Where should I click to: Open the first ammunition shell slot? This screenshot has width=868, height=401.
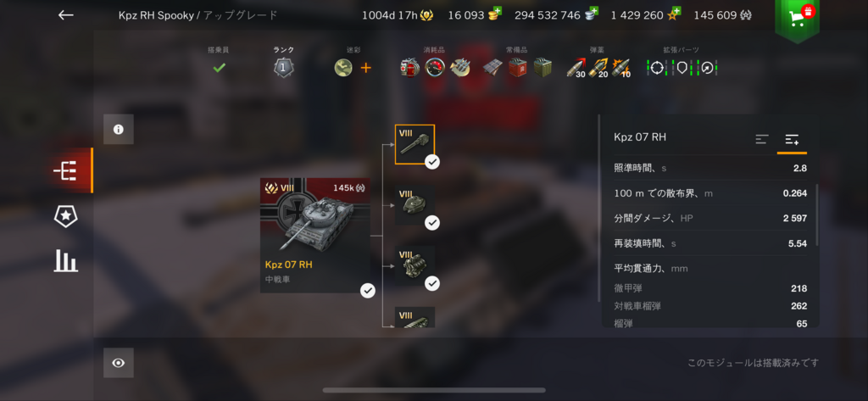pyautogui.click(x=576, y=68)
